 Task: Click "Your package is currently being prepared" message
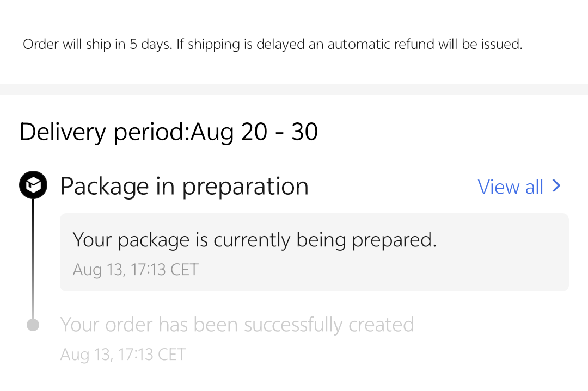pos(254,240)
